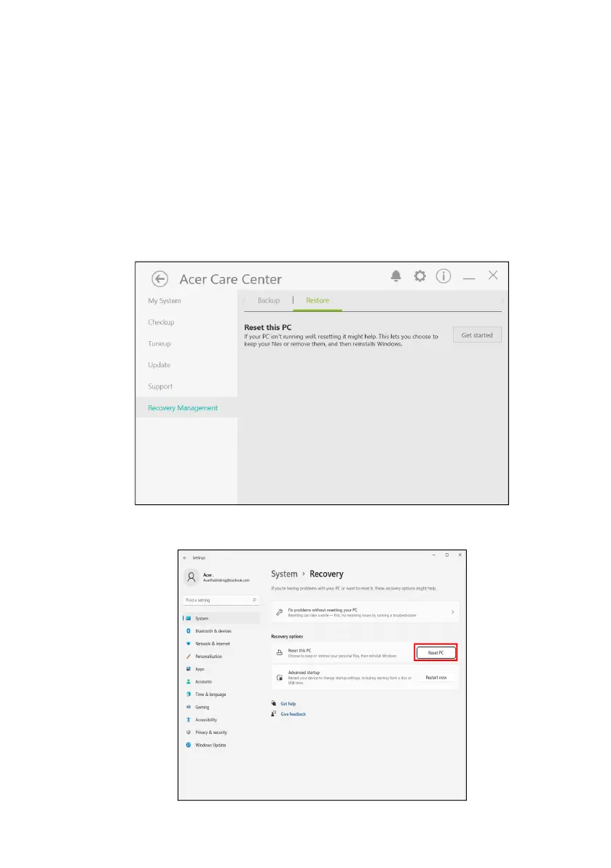The width and height of the screenshot is (611, 868).
Task: Open My System in Acer Care Center
Action: (x=165, y=300)
